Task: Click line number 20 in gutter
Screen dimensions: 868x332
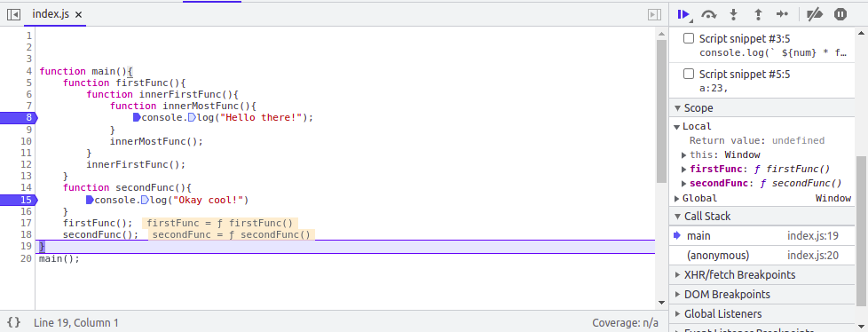Action: pyautogui.click(x=26, y=258)
